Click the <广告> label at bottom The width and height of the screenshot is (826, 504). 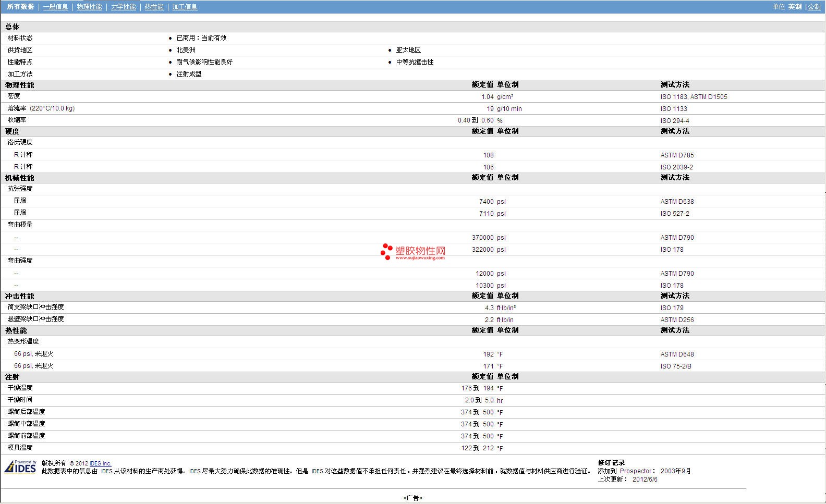[412, 498]
